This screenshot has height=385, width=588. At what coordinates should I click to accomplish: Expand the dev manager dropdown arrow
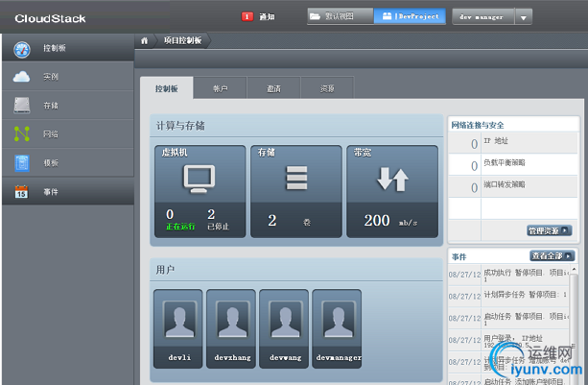[x=524, y=17]
